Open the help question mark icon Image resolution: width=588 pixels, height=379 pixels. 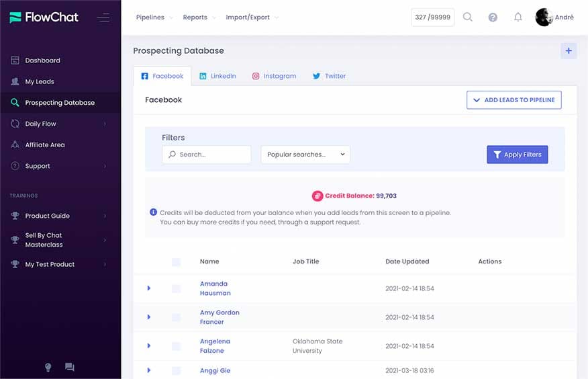[x=493, y=17]
